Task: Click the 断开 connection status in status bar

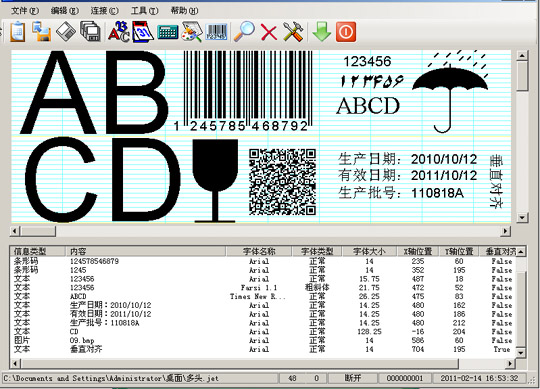Action: point(353,378)
